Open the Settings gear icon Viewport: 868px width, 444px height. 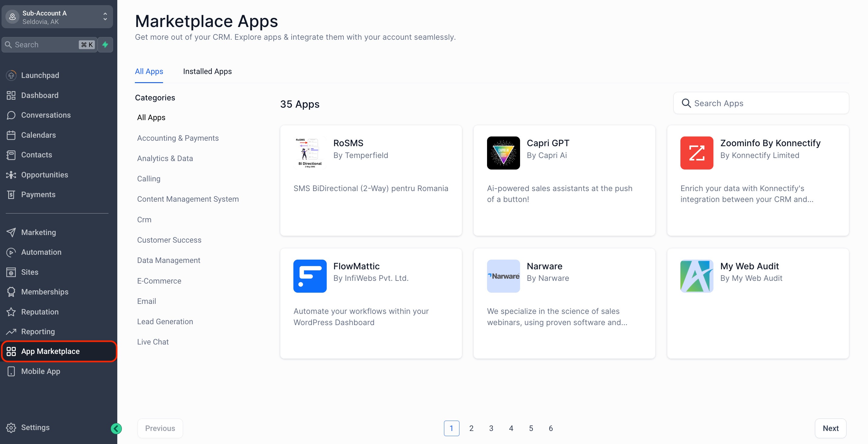[x=11, y=427]
